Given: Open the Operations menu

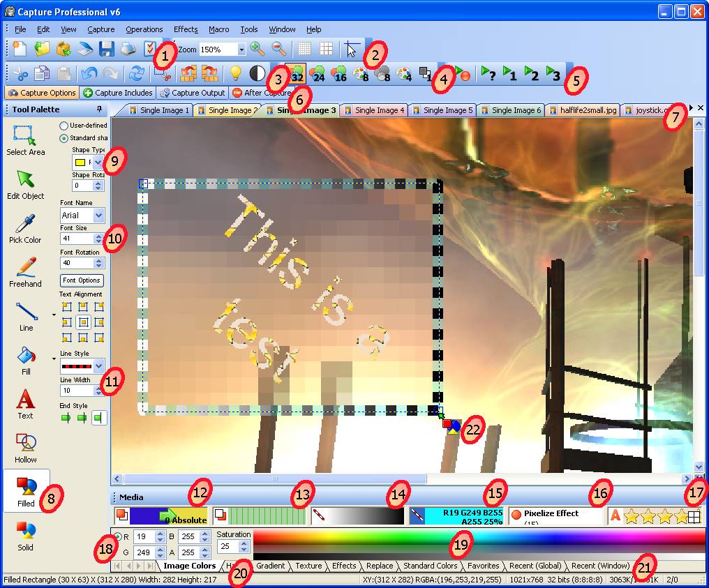Looking at the screenshot, I should (144, 29).
